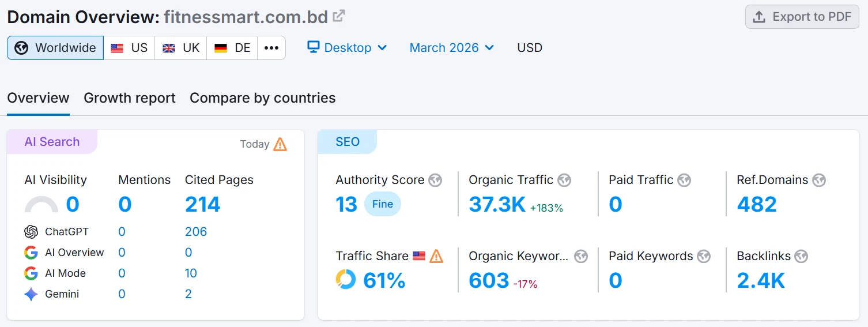Click the Google icon beside AI Overview

pos(31,253)
